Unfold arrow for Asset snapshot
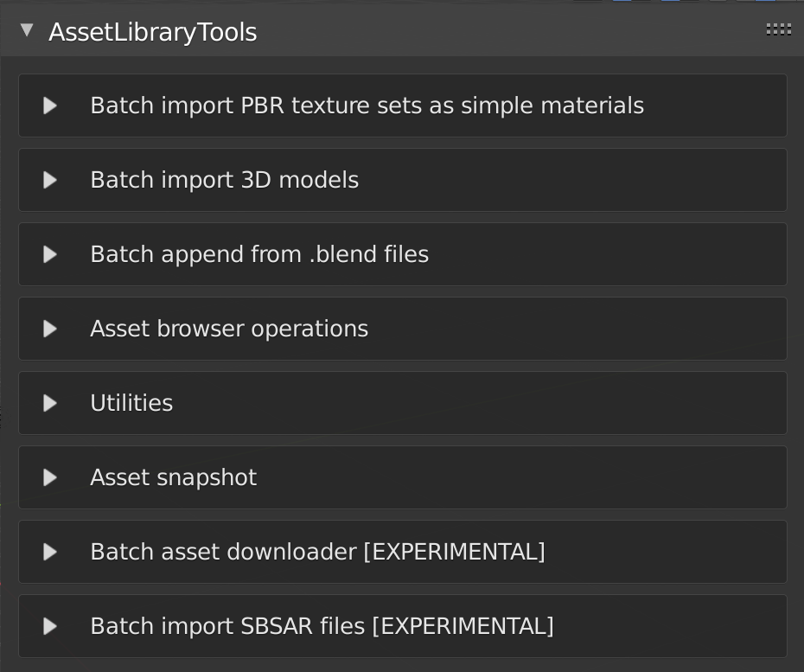804x672 pixels. [x=50, y=477]
